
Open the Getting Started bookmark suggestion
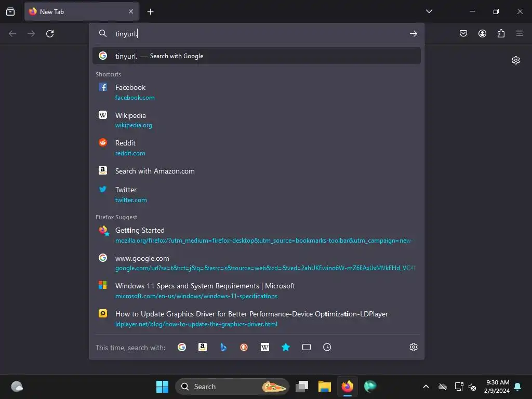tap(257, 235)
